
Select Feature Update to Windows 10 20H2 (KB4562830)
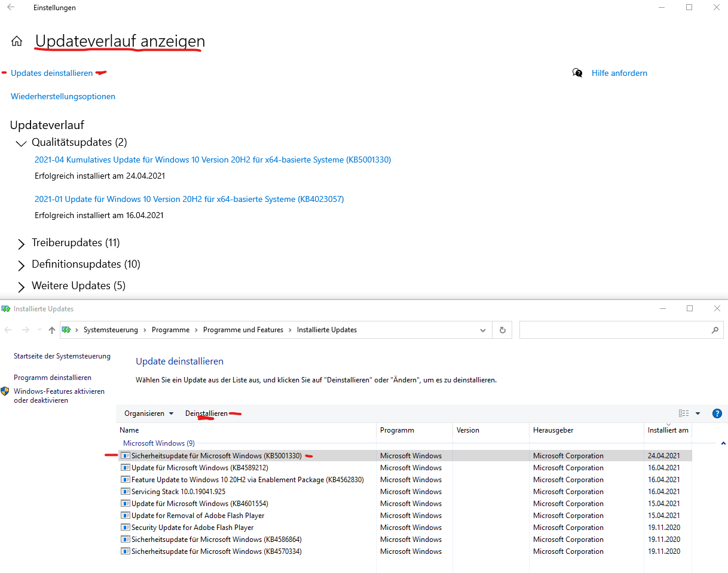(404, 480)
